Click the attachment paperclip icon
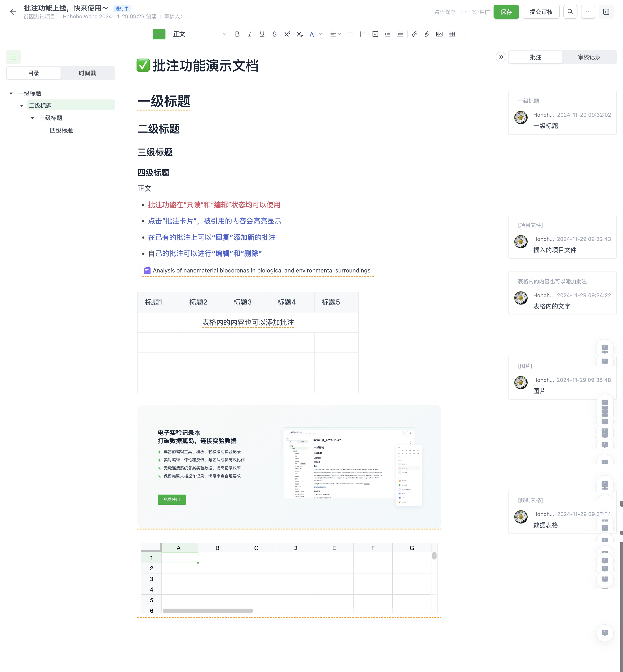 [x=427, y=34]
